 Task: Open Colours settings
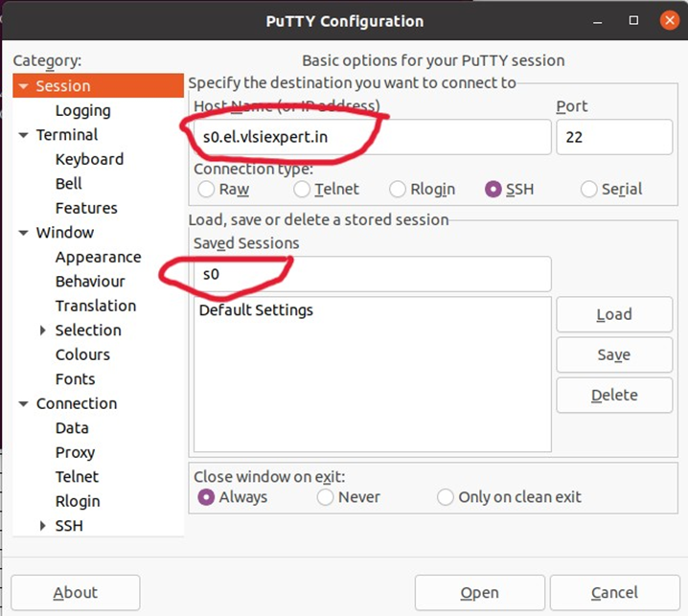tap(82, 354)
